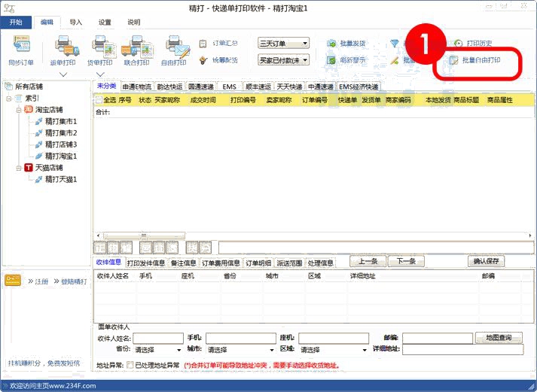Toggle the 全选 select-all checkbox
Image resolution: width=537 pixels, height=392 pixels.
point(98,99)
